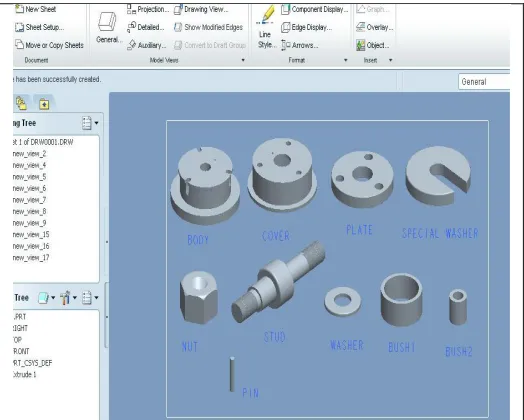Open the drawing tree settings menu
Image resolution: width=524 pixels, height=420 pixels.
click(90, 123)
